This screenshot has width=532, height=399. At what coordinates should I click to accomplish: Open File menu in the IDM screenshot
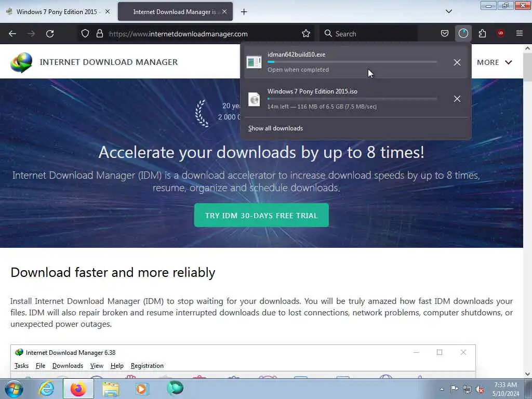pos(41,366)
